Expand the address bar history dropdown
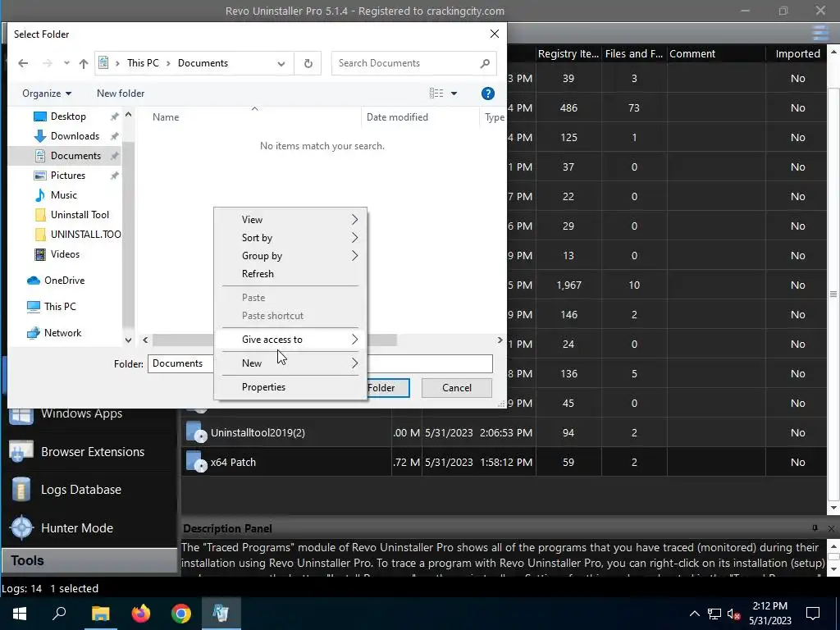The image size is (840, 630). tap(281, 63)
